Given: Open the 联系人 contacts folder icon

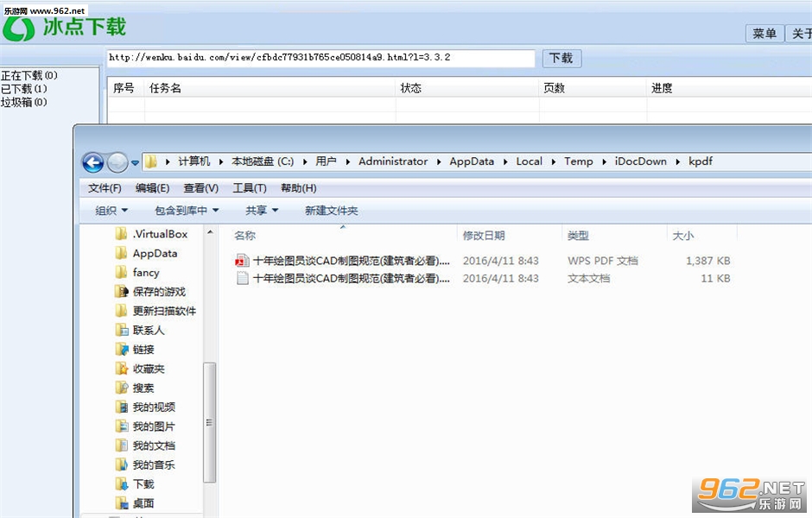Looking at the screenshot, I should (121, 330).
